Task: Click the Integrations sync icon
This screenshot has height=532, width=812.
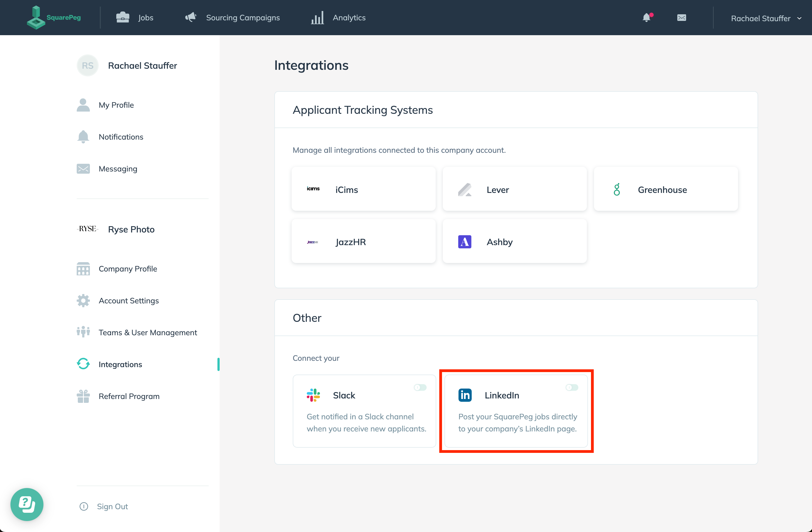Action: click(x=83, y=364)
